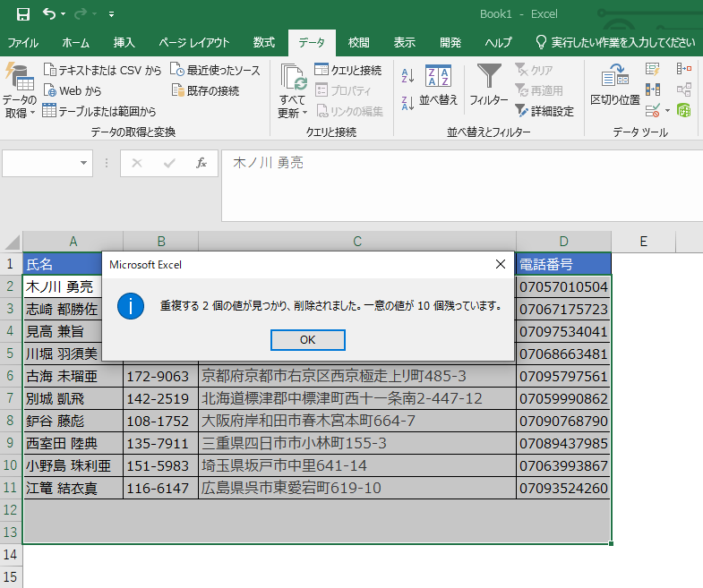Screen dimensions: 703x588
Task: Click the sort descending Z to A icon
Action: click(407, 103)
